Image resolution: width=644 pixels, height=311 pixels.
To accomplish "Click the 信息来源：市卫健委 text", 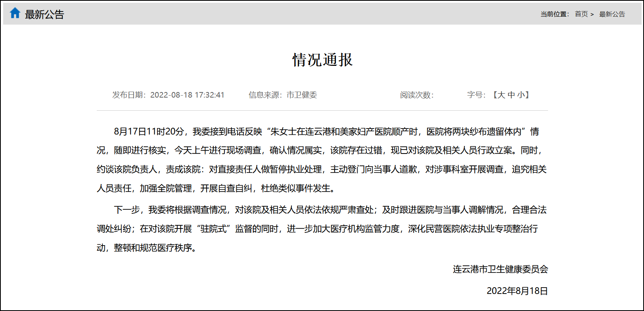I will (283, 95).
